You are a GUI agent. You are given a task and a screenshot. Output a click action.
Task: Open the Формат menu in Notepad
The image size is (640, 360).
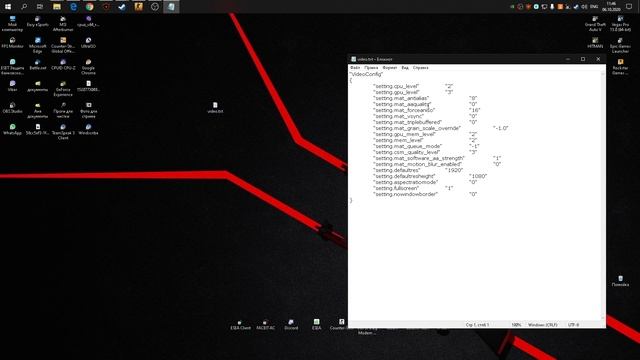tap(390, 68)
